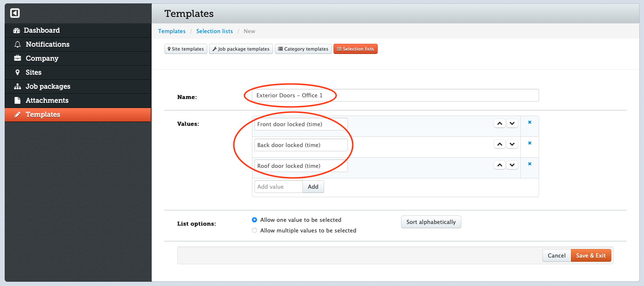Click the Job packages sitemap icon

click(17, 87)
